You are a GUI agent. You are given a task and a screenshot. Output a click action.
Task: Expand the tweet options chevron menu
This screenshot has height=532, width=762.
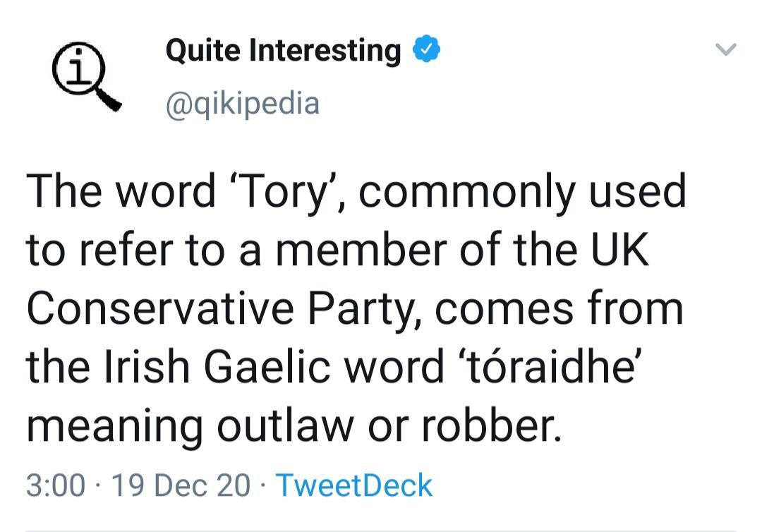[x=725, y=49]
